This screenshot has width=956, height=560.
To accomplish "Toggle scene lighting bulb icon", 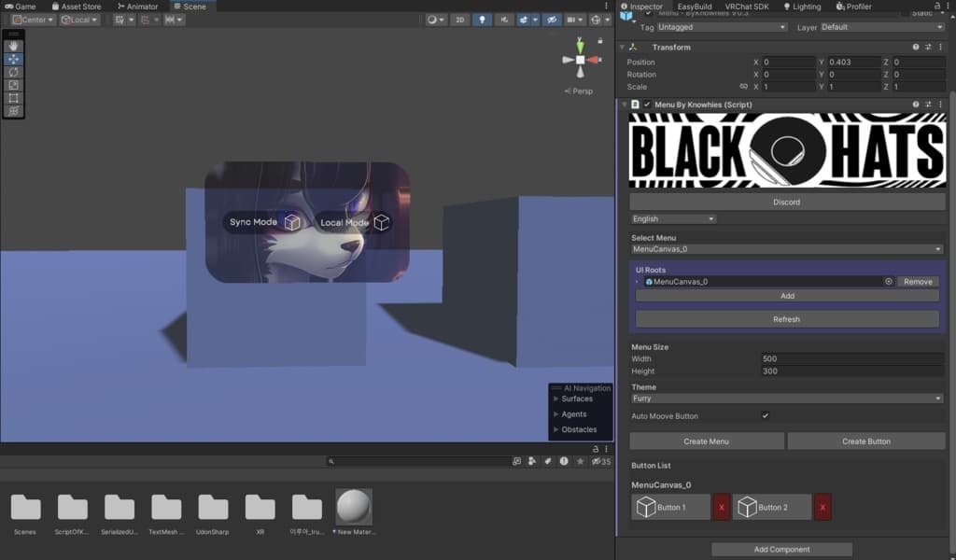I will click(482, 20).
